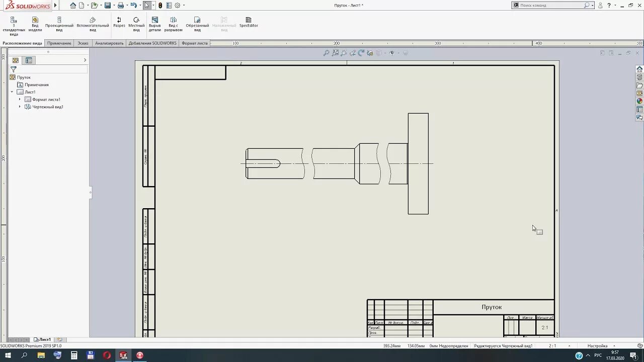Open Формат листа tab

click(x=195, y=43)
